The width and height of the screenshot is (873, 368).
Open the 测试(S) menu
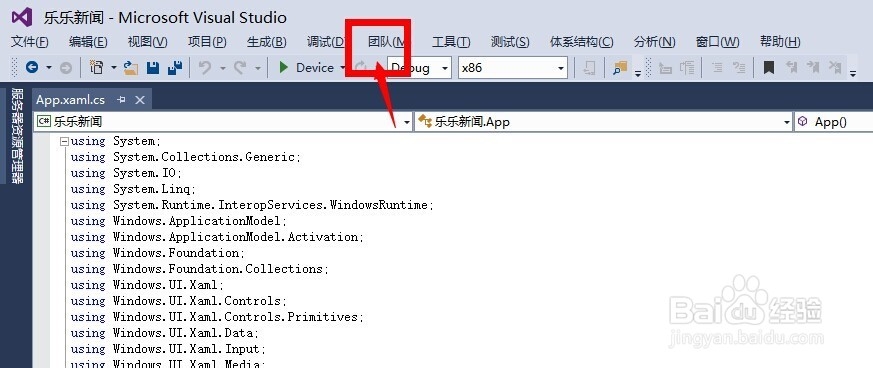click(510, 42)
